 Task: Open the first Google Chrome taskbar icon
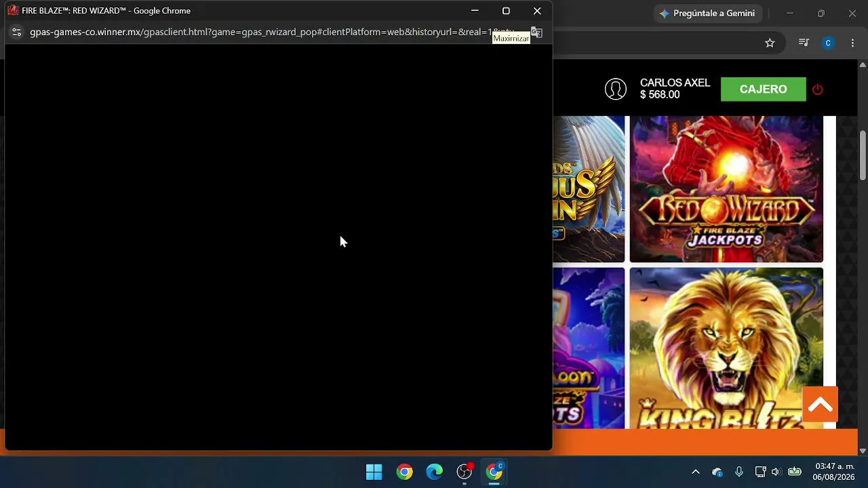(404, 472)
